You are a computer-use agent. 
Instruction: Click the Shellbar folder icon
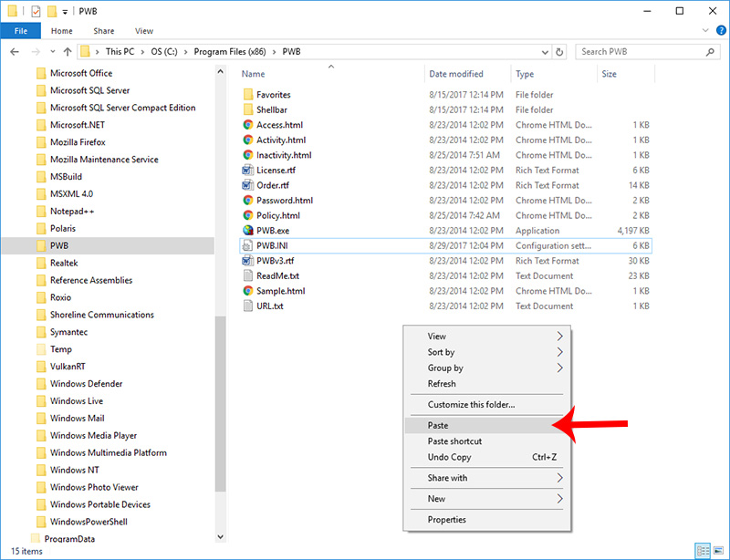248,109
